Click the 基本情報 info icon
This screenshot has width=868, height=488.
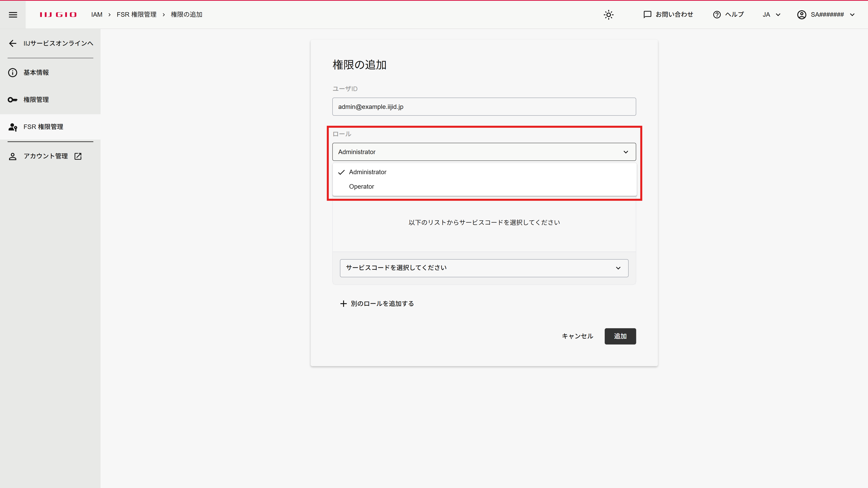12,73
